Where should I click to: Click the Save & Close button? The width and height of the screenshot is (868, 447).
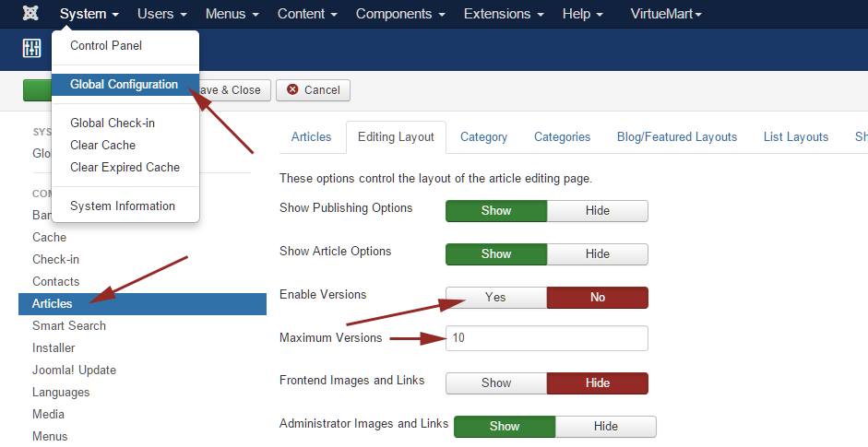[x=233, y=90]
